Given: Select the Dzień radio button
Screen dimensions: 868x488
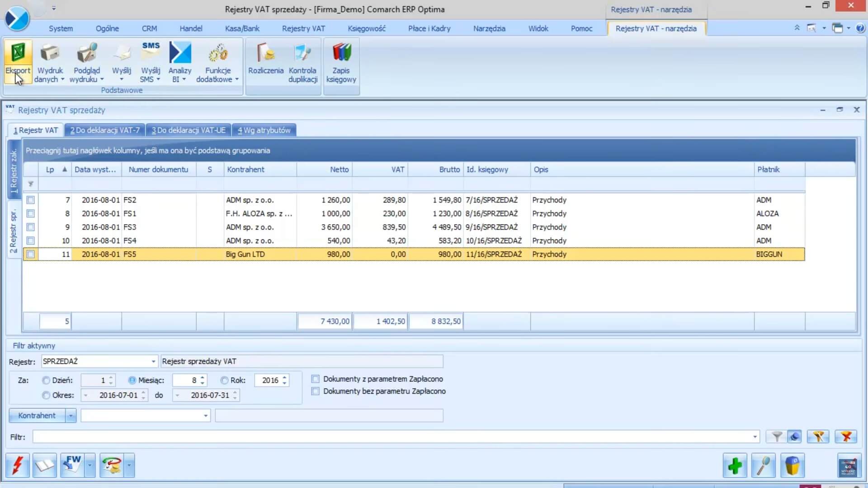Looking at the screenshot, I should point(46,380).
